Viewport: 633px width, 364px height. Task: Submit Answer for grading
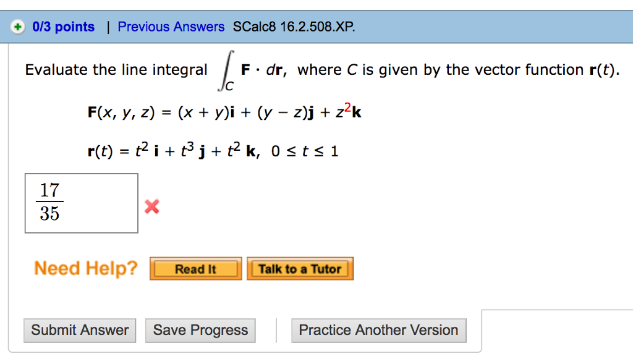coord(79,330)
